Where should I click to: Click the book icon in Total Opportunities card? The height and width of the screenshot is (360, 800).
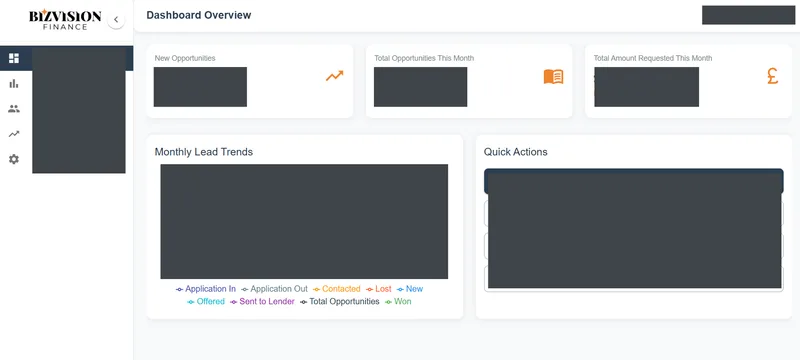[x=554, y=76]
